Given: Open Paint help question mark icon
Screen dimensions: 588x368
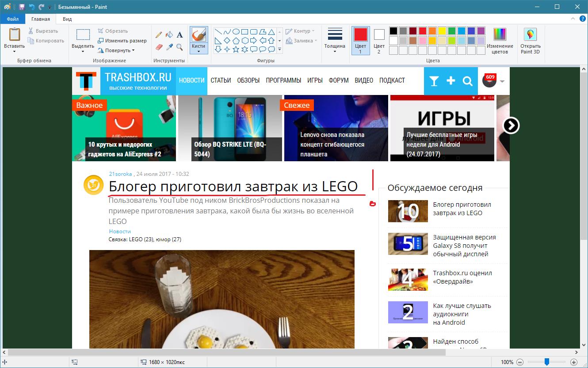Looking at the screenshot, I should coord(582,19).
